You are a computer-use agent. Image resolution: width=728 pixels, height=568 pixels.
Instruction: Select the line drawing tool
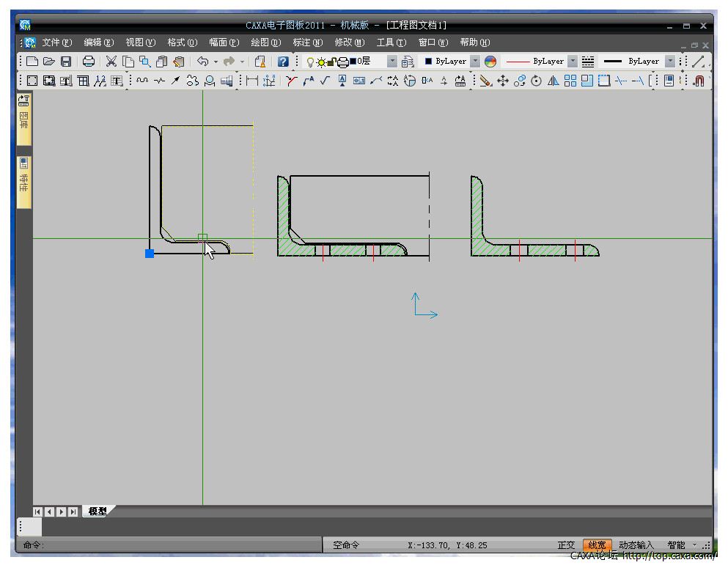(x=698, y=62)
